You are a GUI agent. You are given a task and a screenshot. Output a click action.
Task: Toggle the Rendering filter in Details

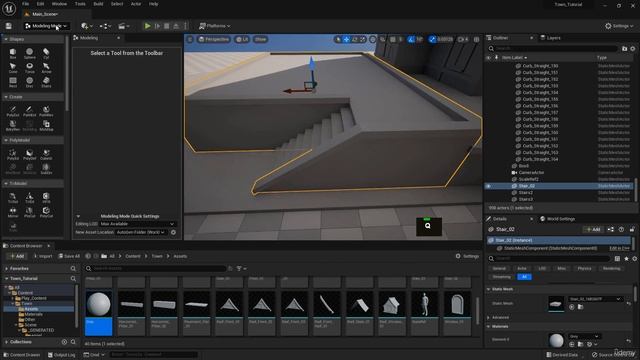point(611,269)
